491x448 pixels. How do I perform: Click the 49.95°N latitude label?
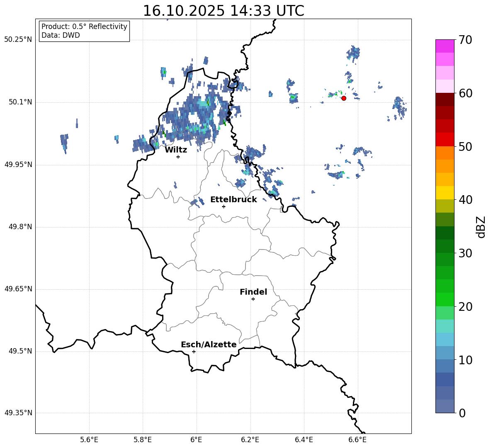18,165
